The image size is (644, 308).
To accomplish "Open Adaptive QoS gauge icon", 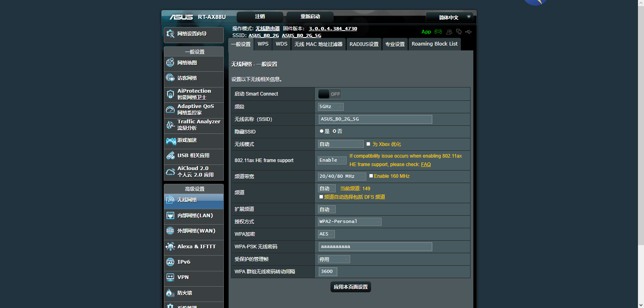I will pos(170,110).
